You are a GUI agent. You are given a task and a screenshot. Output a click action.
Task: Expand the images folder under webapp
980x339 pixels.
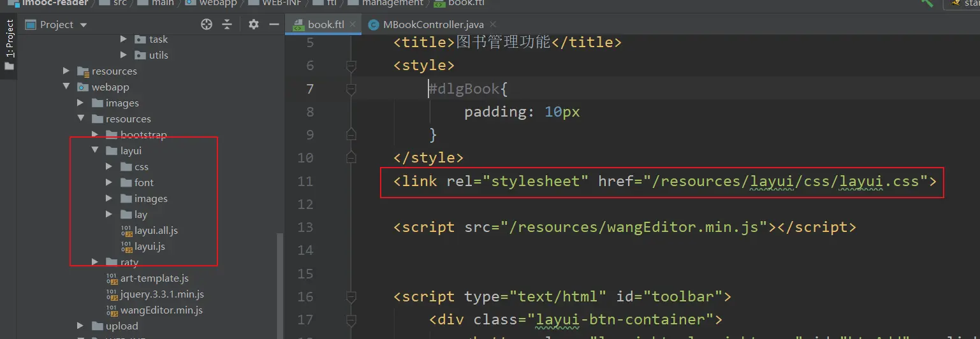click(80, 103)
